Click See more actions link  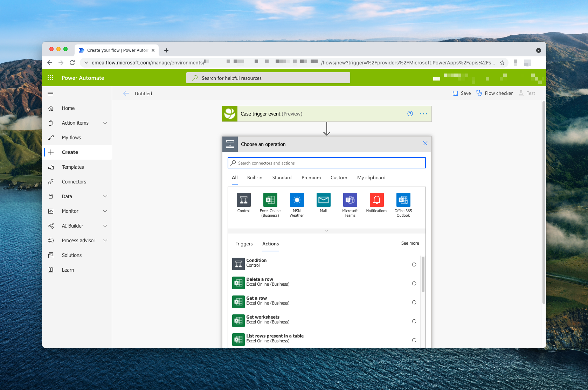pos(410,243)
